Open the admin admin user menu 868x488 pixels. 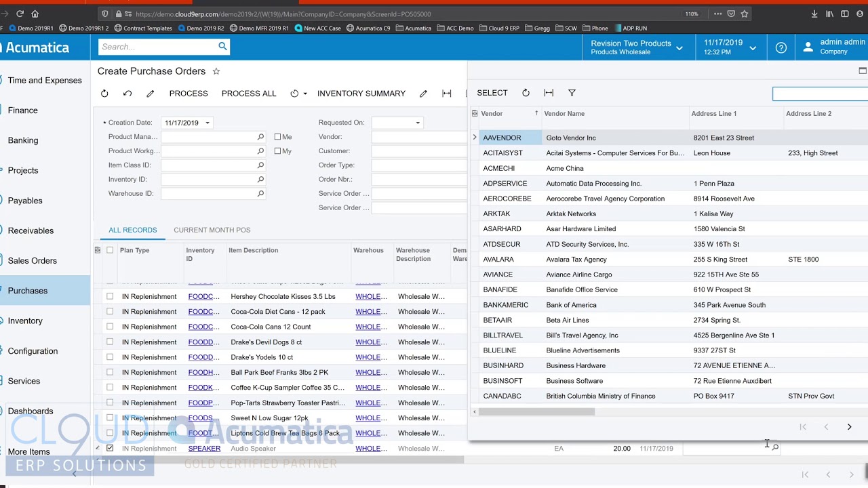coord(834,47)
